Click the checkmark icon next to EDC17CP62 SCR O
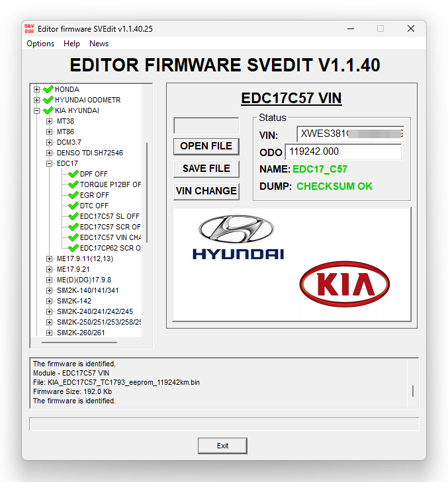 tap(73, 248)
